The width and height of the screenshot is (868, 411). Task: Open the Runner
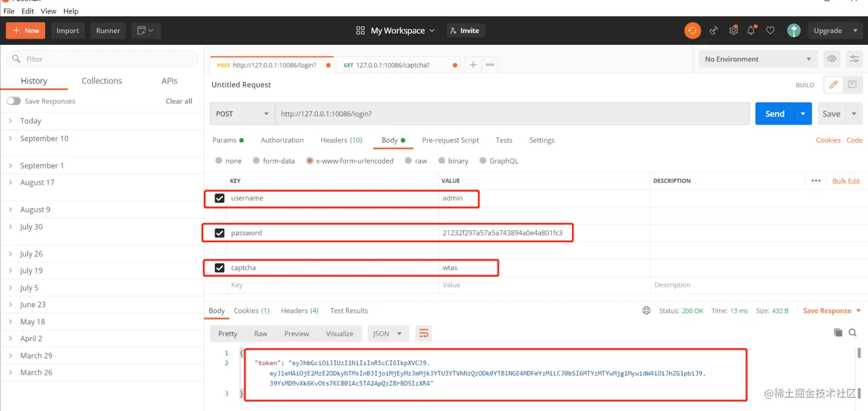(108, 30)
